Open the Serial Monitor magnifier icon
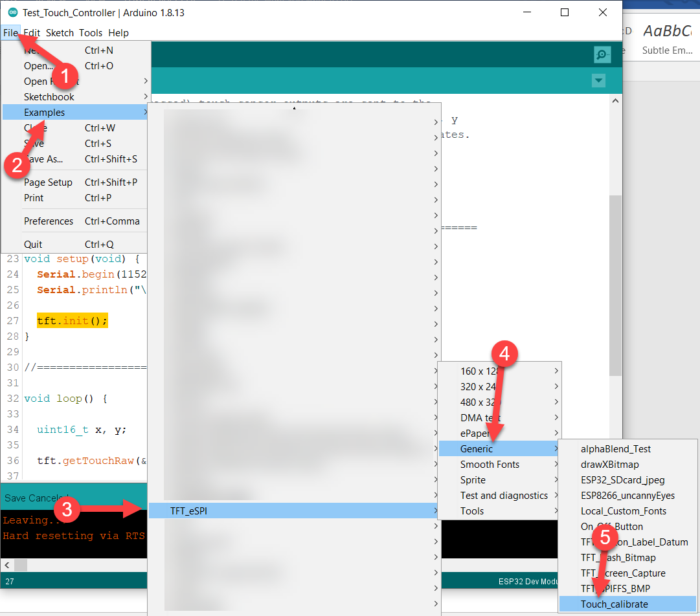Viewport: 700px width, 616px height. (x=602, y=54)
